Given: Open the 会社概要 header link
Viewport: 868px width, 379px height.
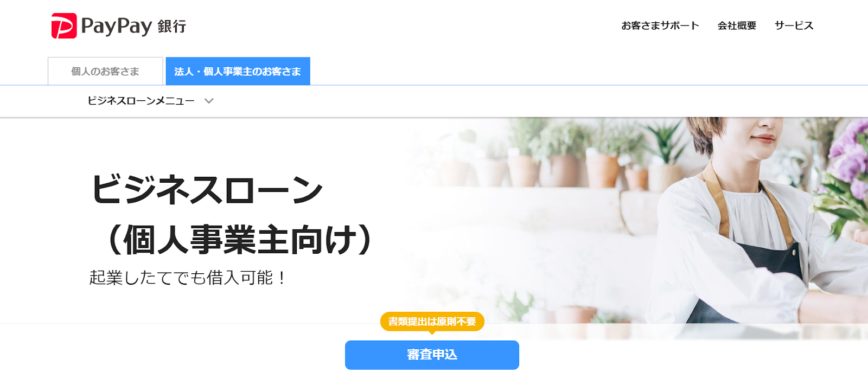Looking at the screenshot, I should tap(737, 25).
